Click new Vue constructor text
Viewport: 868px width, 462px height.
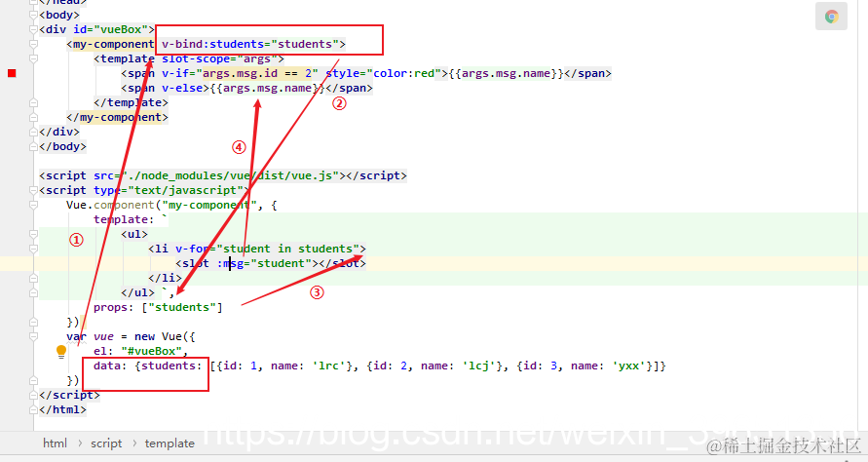point(161,337)
